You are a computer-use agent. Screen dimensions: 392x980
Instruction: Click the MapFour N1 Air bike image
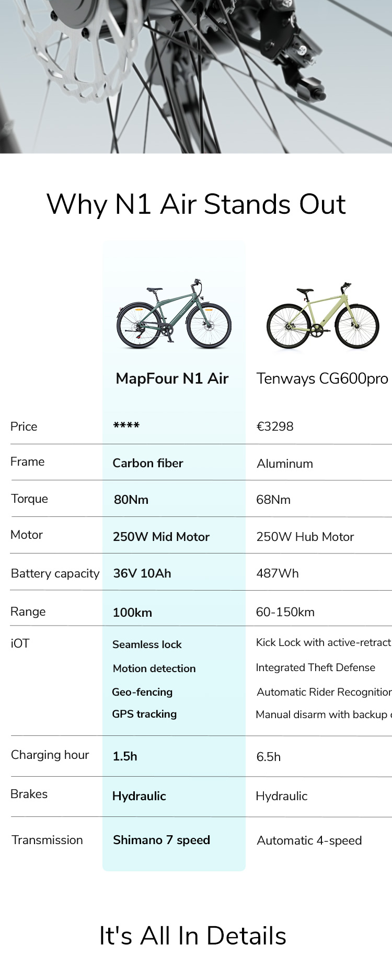coord(174,315)
